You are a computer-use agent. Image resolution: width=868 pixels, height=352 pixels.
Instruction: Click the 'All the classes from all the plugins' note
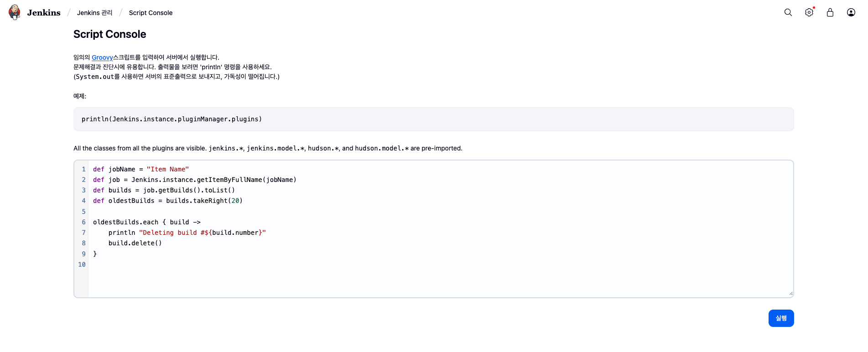tap(268, 148)
